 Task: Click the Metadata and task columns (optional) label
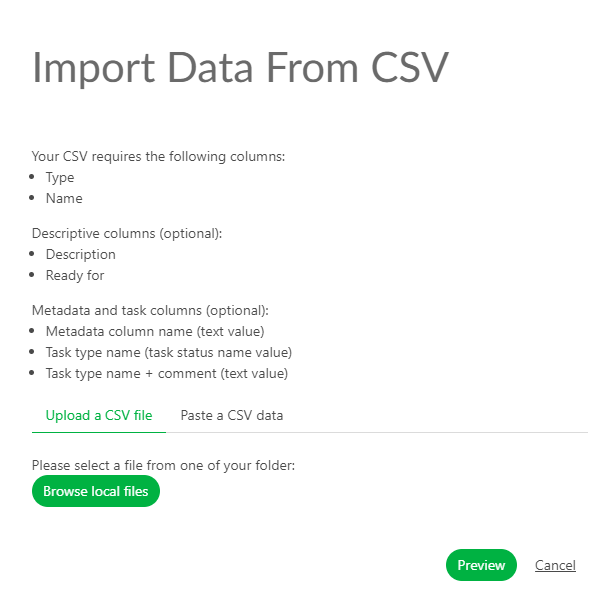pyautogui.click(x=150, y=310)
